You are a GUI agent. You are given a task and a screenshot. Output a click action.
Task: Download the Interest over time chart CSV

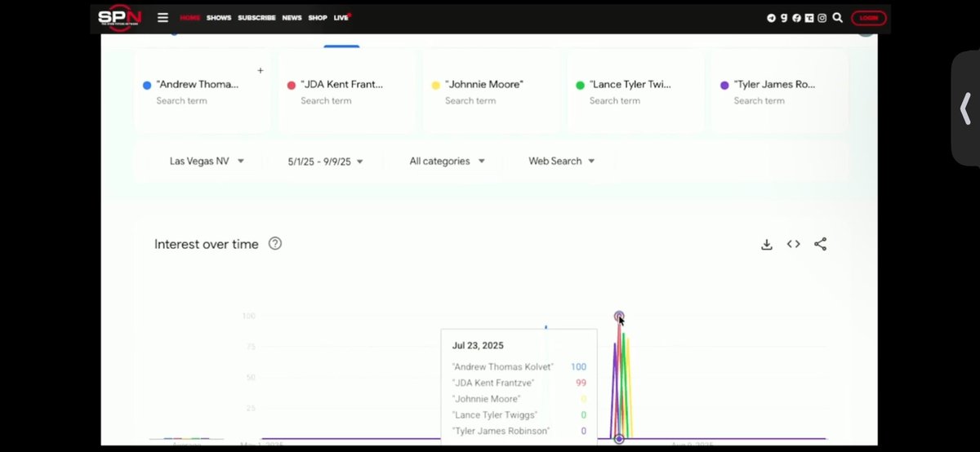pyautogui.click(x=767, y=244)
